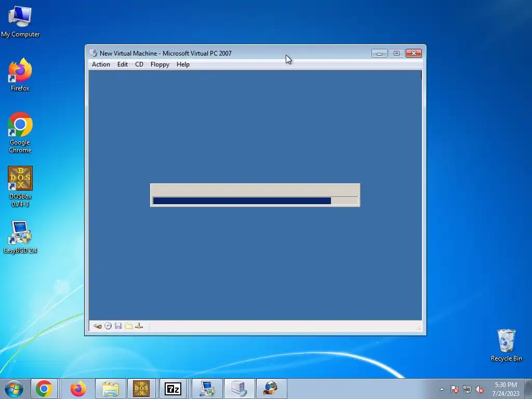Open the CD menu
This screenshot has width=532, height=399.
point(139,64)
